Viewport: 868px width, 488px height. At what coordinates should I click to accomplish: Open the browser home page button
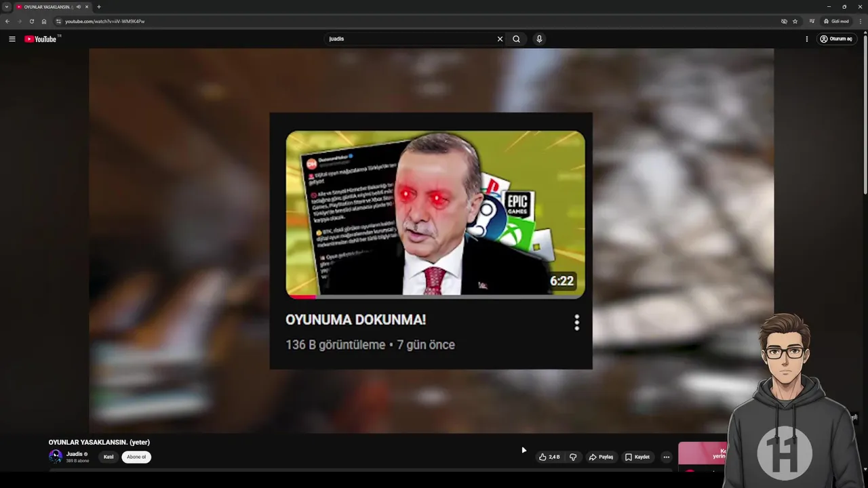point(44,21)
